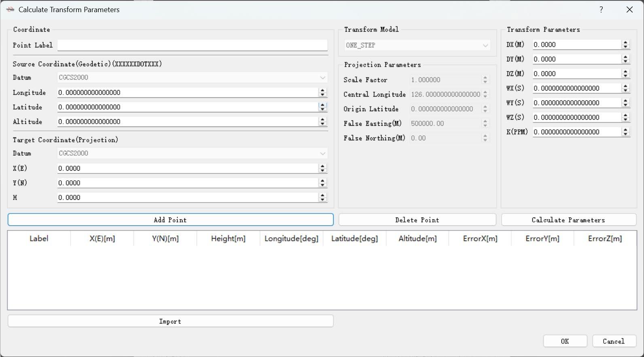This screenshot has width=644, height=357.
Task: Open the help question mark button
Action: click(601, 9)
